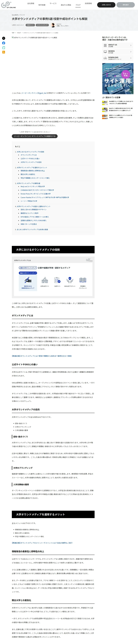Viewport: 138px width, 644px height.
Task: Click the 大学オウンドメディアとは diagram image
Action: click(53, 277)
